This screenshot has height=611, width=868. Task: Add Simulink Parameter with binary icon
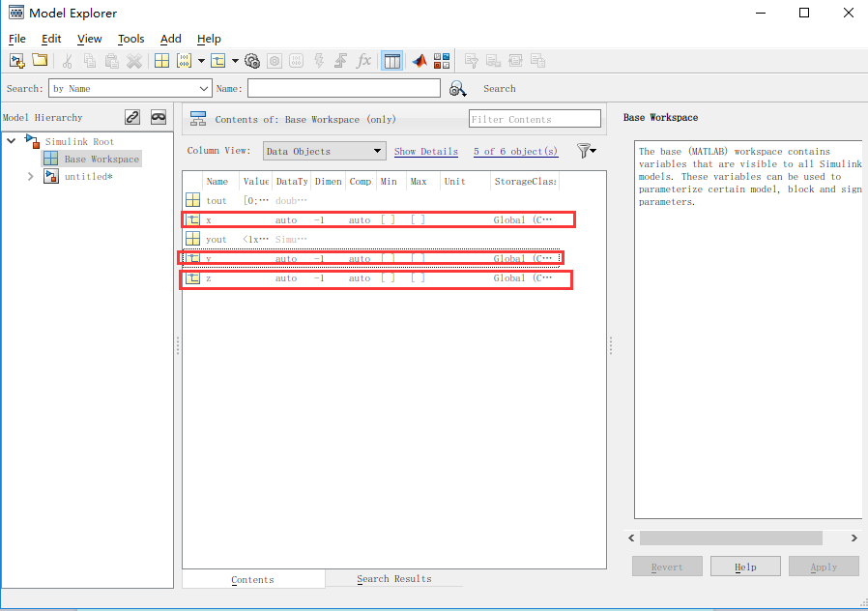click(184, 61)
